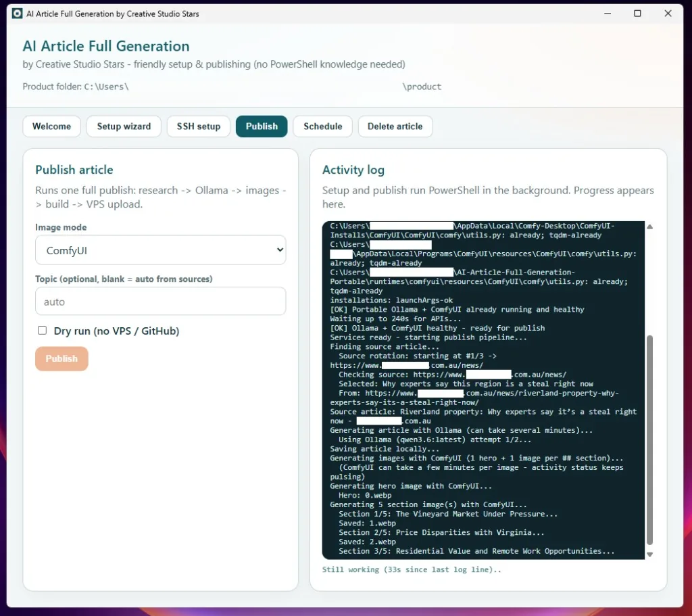Open the SSH setup tab
This screenshot has height=616, width=692.
click(199, 126)
